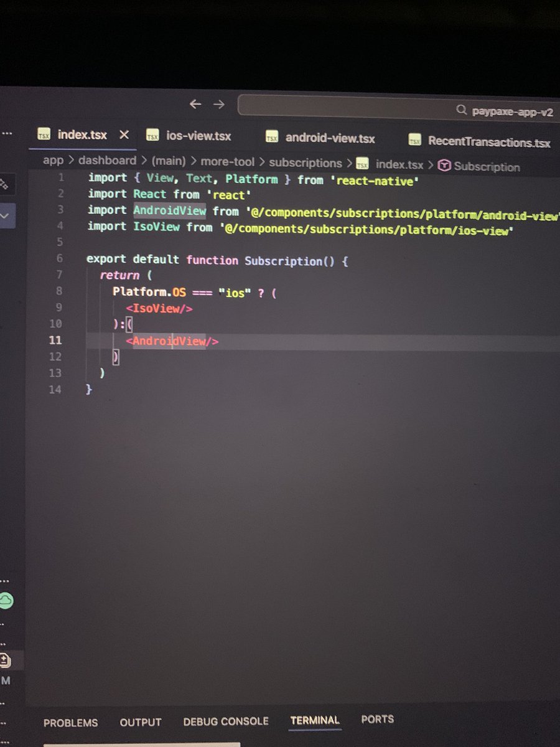Open the paypaxe-app-v2 command search box

pyautogui.click(x=398, y=110)
